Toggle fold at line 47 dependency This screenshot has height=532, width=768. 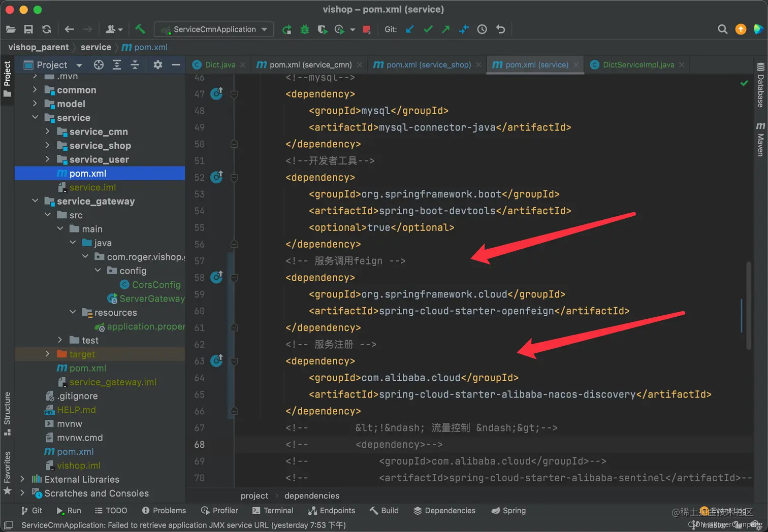[234, 94]
